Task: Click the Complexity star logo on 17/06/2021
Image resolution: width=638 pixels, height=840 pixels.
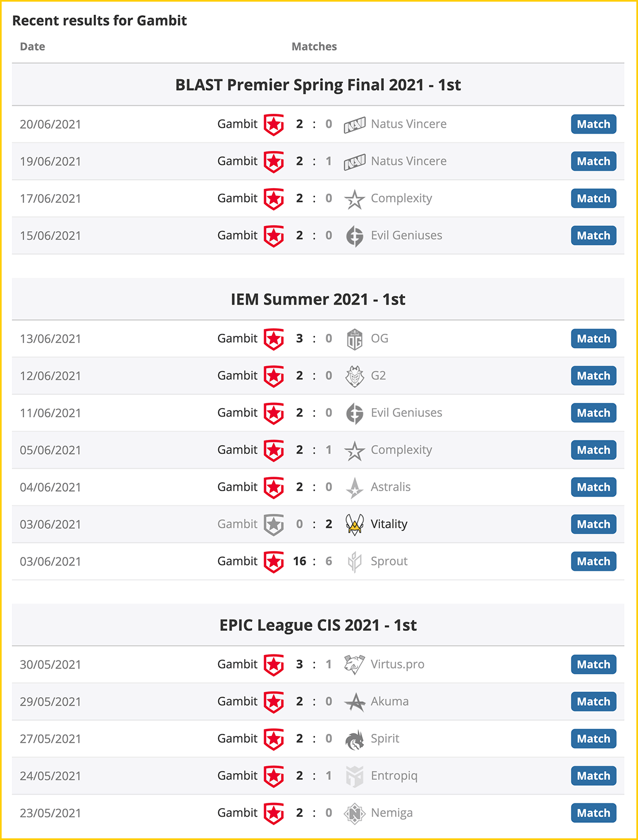Action: (x=355, y=199)
